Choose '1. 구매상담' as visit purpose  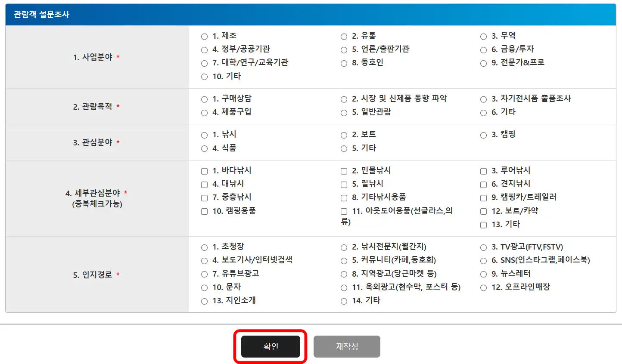click(x=204, y=99)
